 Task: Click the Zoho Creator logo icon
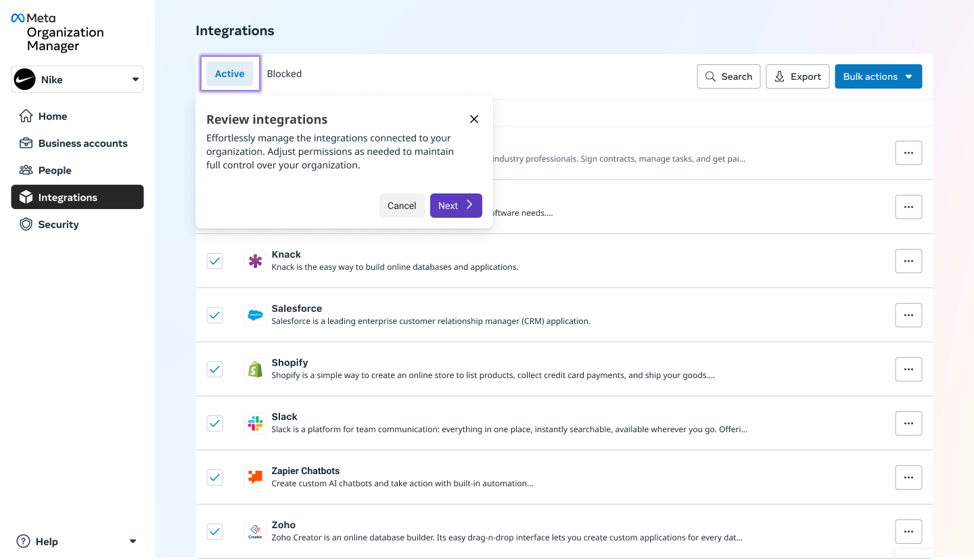click(x=255, y=532)
